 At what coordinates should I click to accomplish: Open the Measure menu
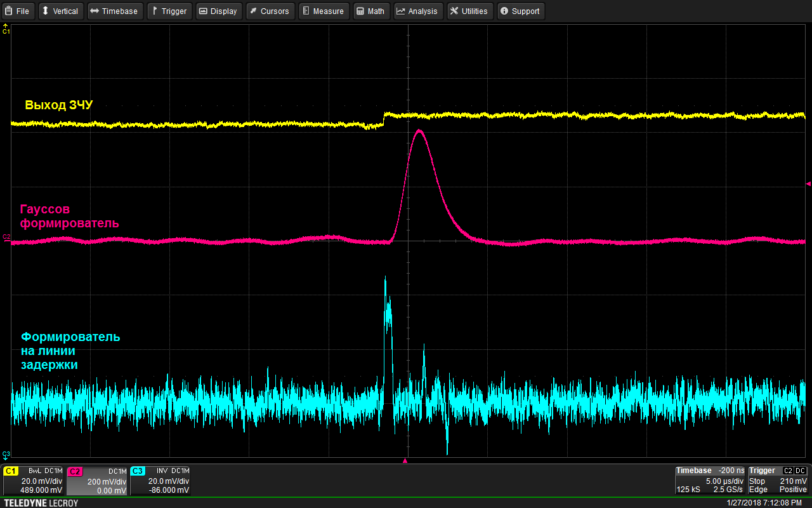pyautogui.click(x=322, y=11)
